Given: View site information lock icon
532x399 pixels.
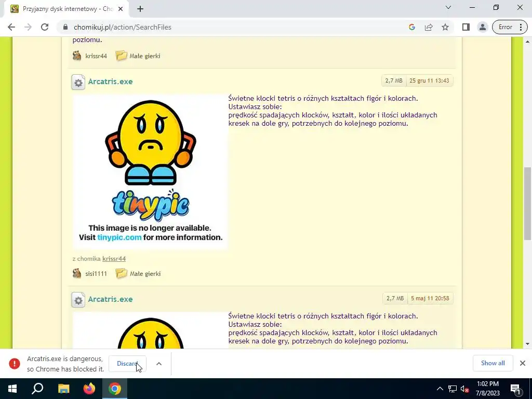Looking at the screenshot, I should point(65,27).
